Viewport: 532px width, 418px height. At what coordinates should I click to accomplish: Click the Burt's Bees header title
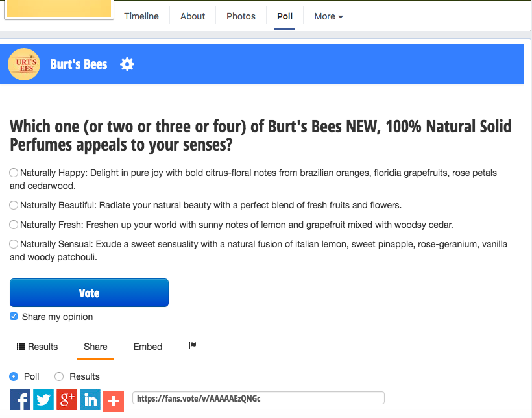79,64
